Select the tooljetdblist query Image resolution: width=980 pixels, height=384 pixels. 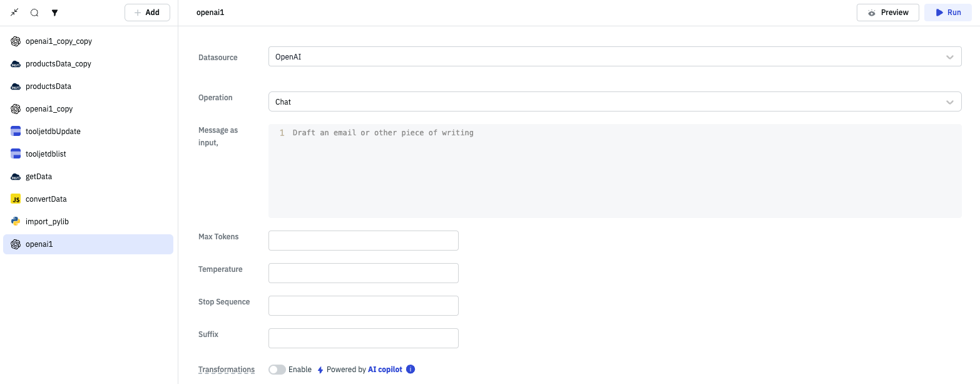pos(46,154)
